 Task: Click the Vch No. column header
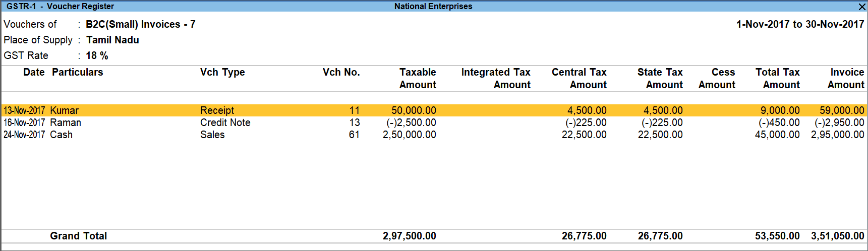tap(341, 72)
